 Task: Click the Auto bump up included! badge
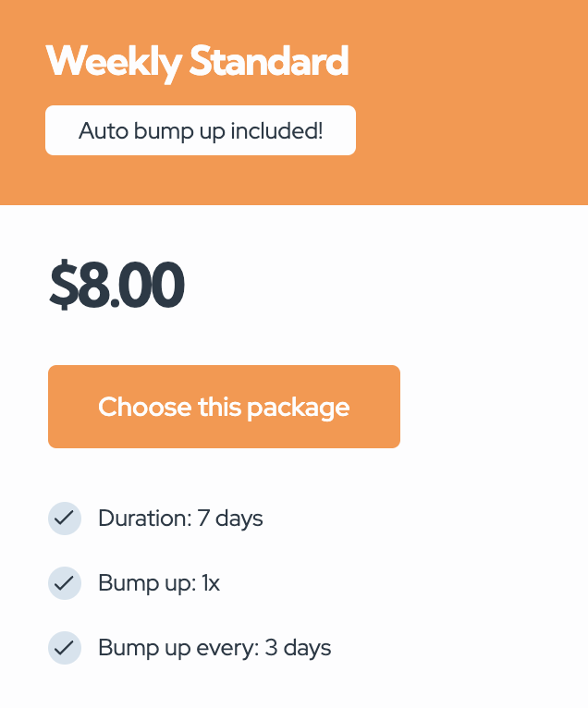(201, 130)
